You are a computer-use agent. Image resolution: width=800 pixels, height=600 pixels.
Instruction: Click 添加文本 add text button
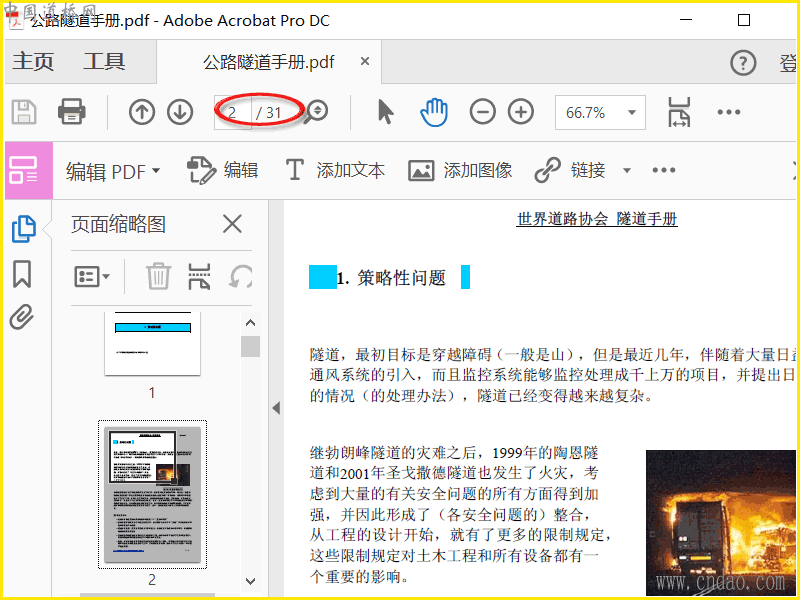335,170
